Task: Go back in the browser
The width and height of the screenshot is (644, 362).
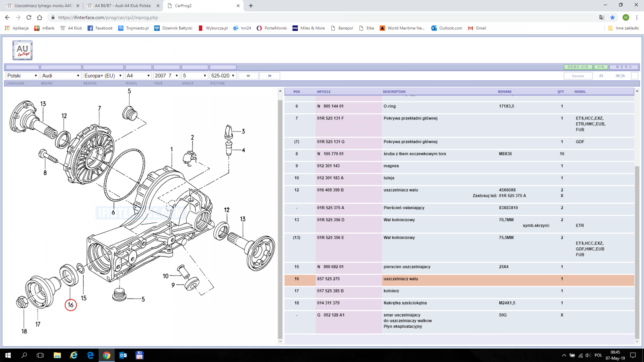Action: click(x=7, y=17)
